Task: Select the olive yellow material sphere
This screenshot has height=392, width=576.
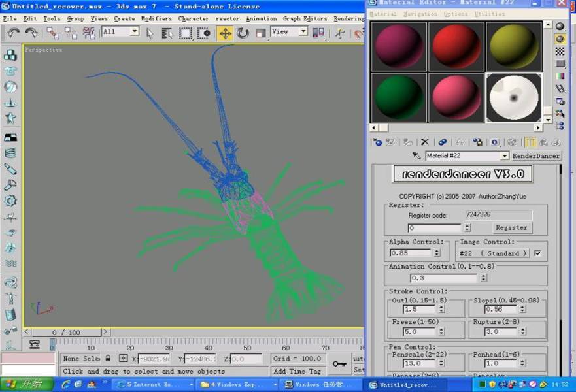Action: click(513, 46)
